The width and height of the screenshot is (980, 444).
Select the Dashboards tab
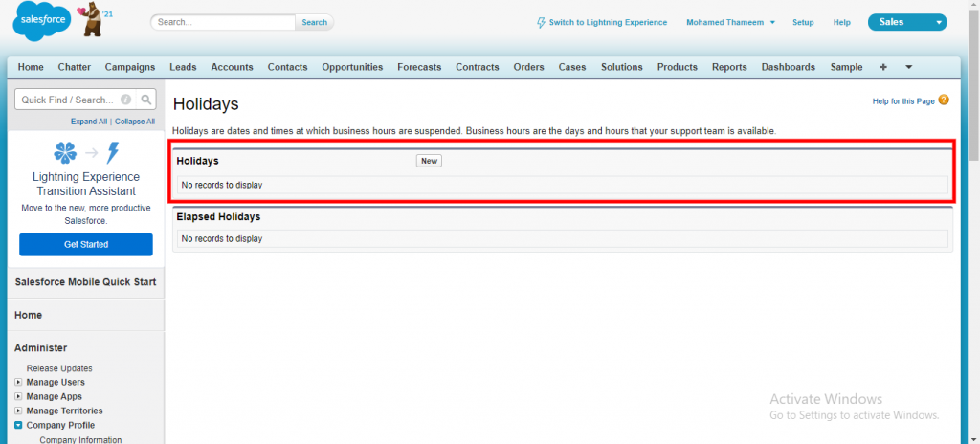(x=789, y=67)
